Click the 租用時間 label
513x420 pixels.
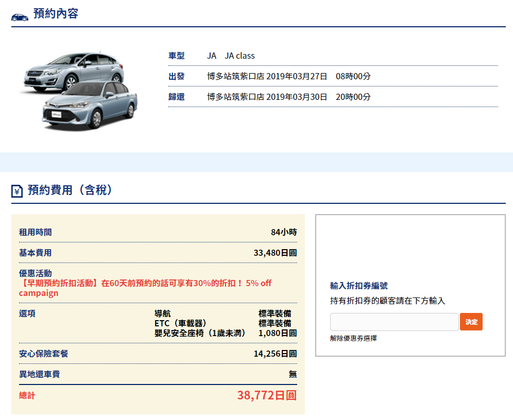coord(36,232)
